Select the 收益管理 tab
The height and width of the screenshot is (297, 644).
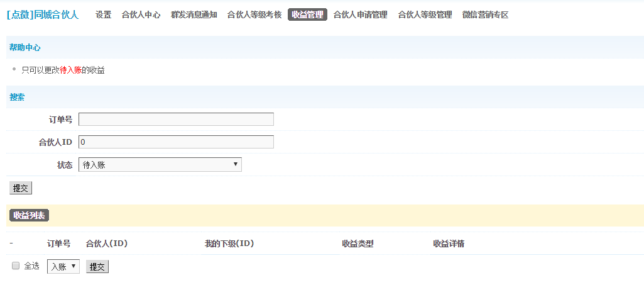308,15
